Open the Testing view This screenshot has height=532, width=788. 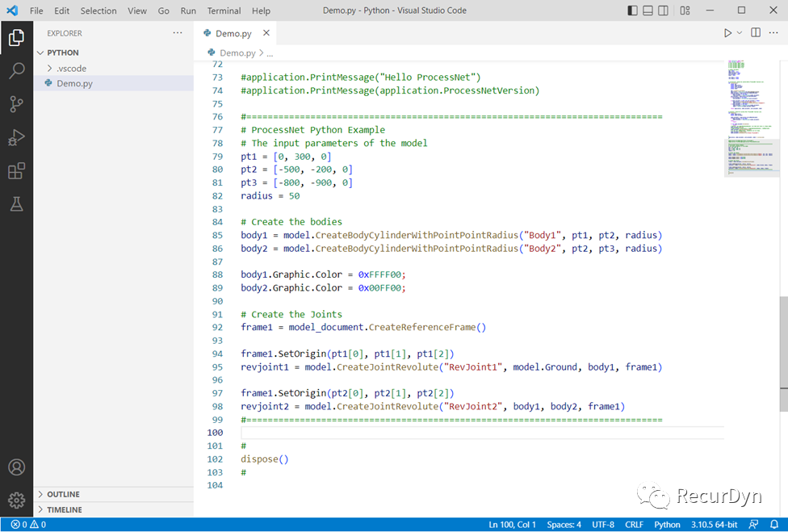(x=17, y=203)
